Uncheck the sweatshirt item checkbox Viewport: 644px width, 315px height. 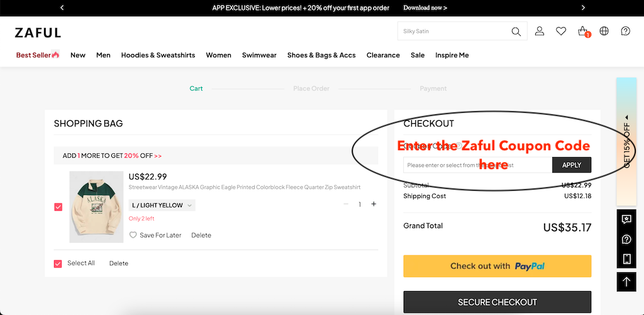[58, 207]
